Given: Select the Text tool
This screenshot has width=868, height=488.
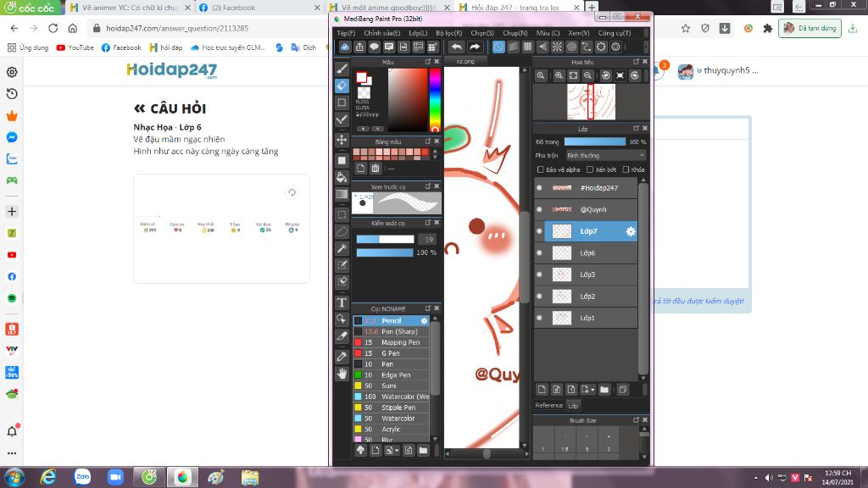Looking at the screenshot, I should click(342, 302).
